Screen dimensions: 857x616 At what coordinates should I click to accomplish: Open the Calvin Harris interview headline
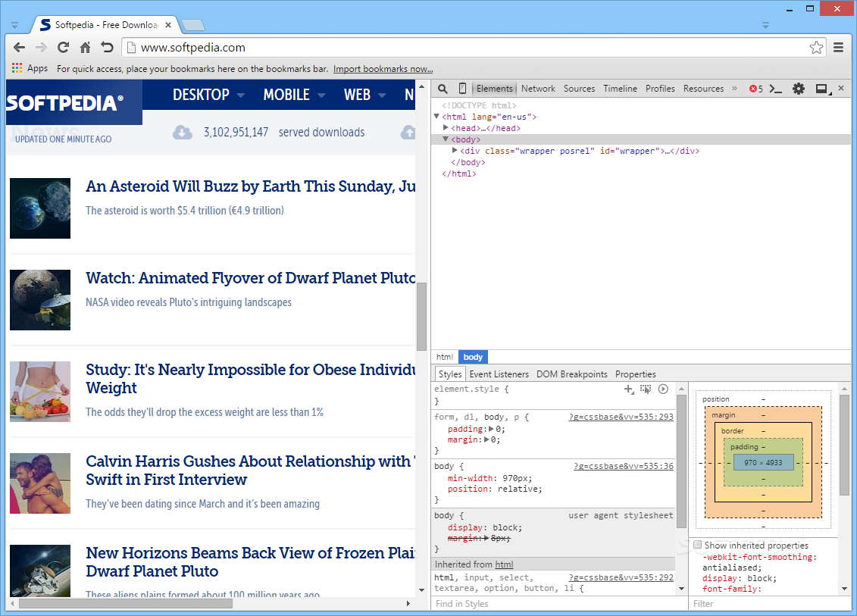[x=250, y=470]
